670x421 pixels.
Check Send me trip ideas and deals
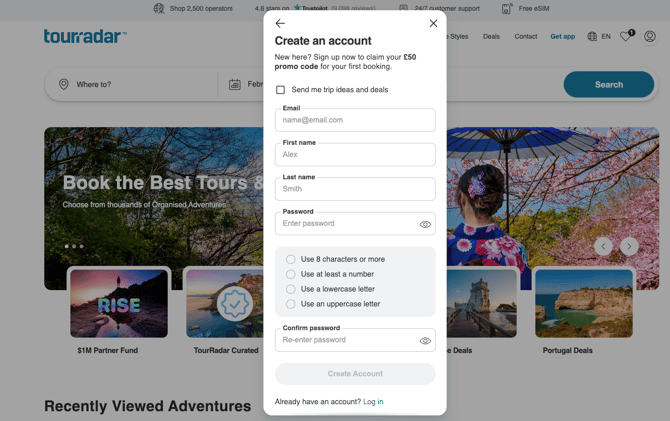[x=281, y=90]
